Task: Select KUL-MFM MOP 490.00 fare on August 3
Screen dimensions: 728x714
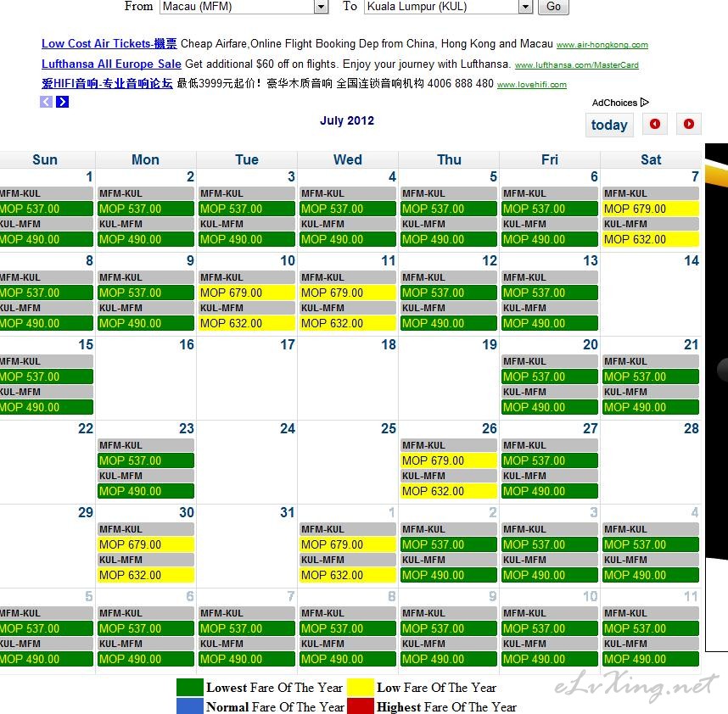Action: [x=550, y=575]
